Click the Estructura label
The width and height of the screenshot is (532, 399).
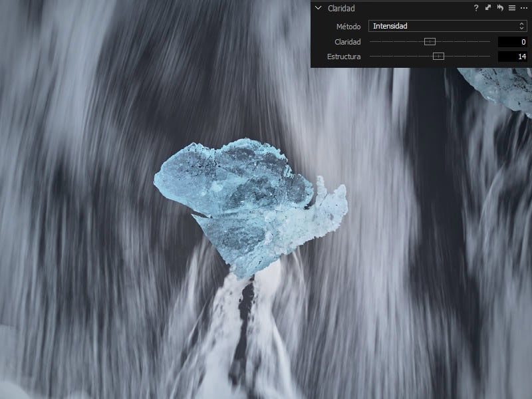[x=344, y=57]
